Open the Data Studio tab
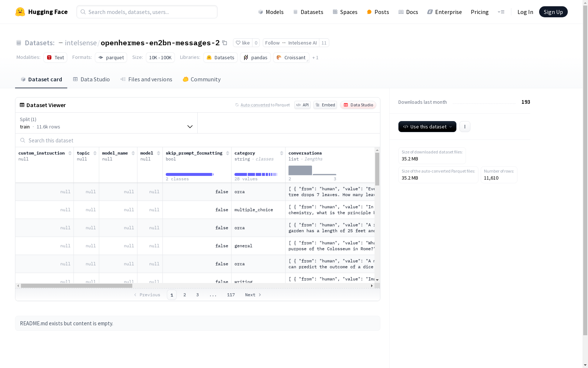This screenshot has width=588, height=368. 91,79
